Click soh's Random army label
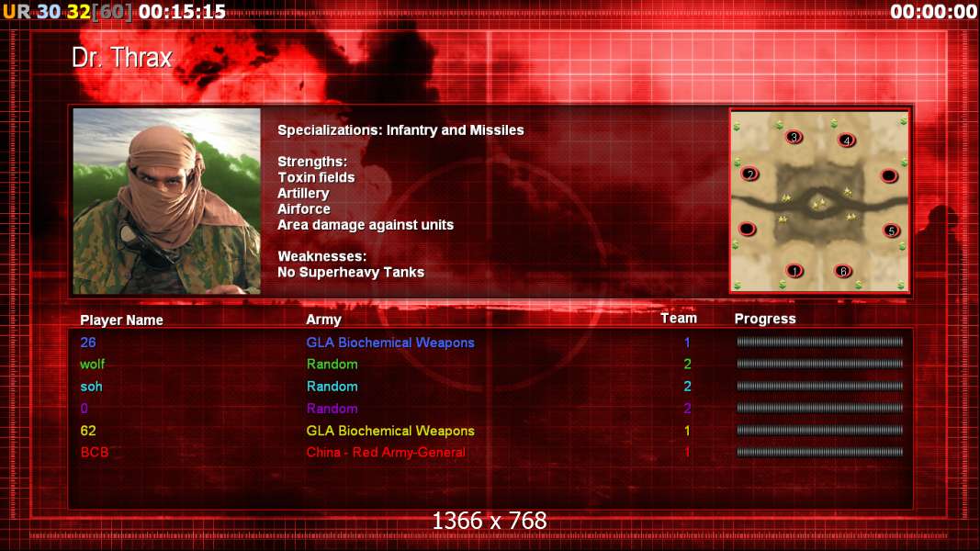Image resolution: width=980 pixels, height=551 pixels. tap(332, 386)
